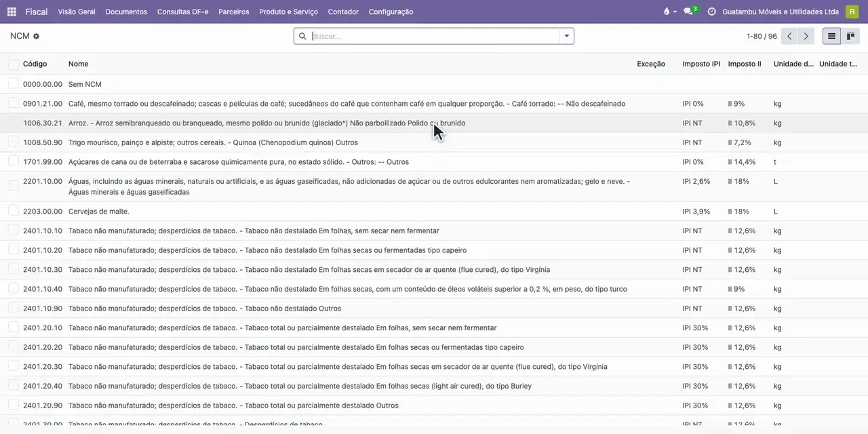Open Parceiros menu
Screen dimensions: 868x434
tap(234, 12)
